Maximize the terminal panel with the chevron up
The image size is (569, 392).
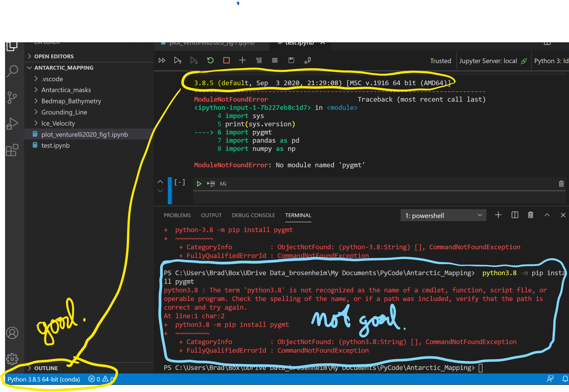547,215
